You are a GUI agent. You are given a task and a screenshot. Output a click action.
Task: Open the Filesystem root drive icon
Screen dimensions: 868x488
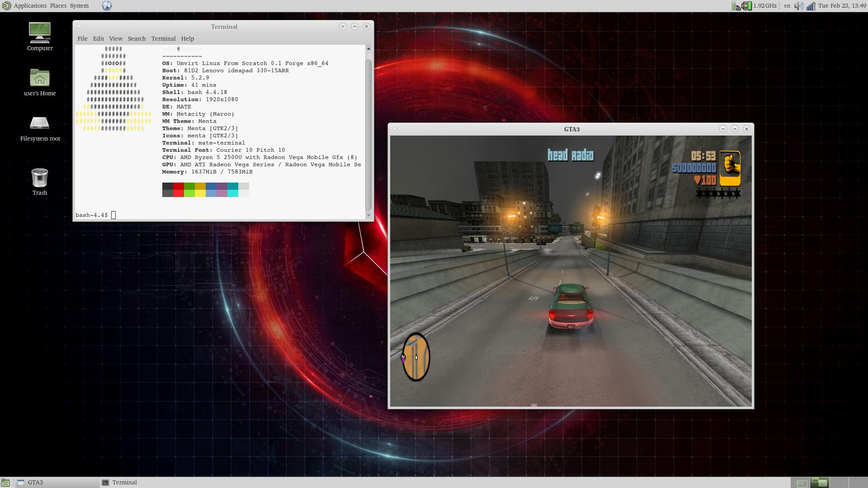coord(40,123)
